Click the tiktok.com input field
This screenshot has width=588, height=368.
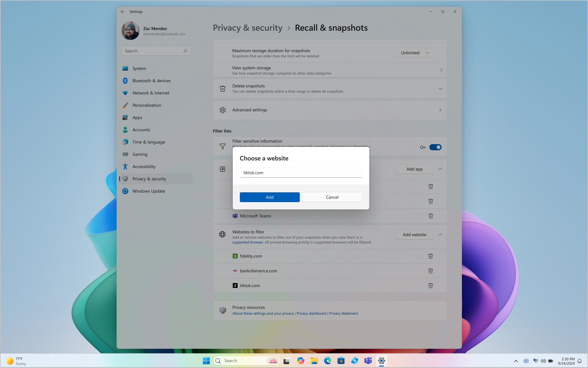coord(301,173)
